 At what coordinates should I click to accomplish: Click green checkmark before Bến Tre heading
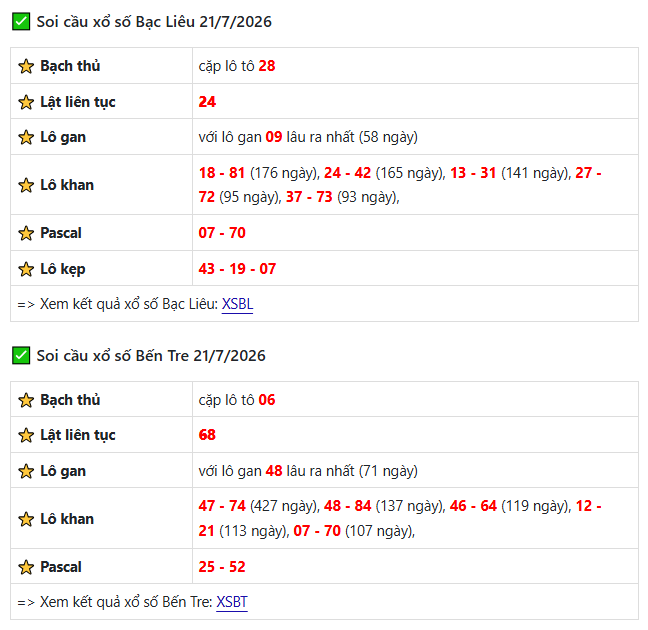[21, 356]
